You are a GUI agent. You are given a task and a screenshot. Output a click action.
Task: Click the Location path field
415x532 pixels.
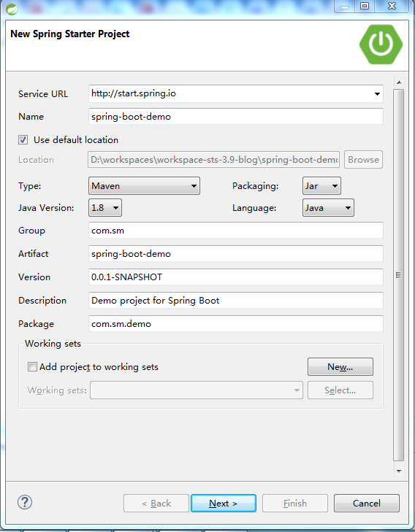click(214, 160)
